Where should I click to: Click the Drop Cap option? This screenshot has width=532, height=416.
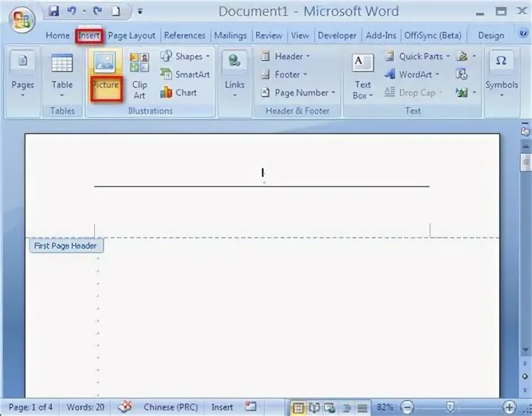413,92
